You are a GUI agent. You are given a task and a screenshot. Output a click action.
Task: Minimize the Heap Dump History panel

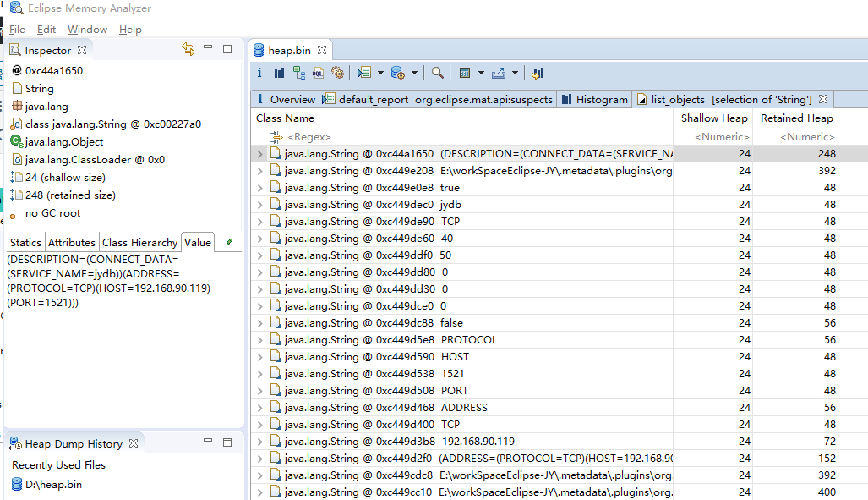[x=208, y=441]
